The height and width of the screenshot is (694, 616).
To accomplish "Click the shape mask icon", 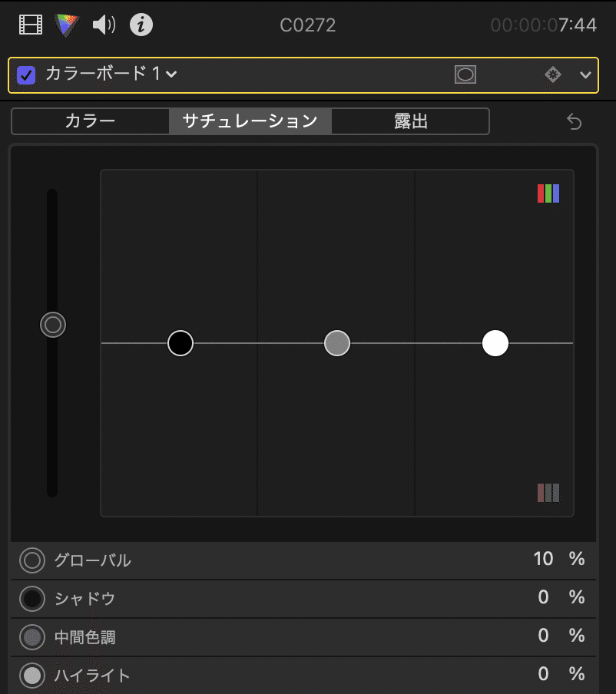I will (x=466, y=74).
